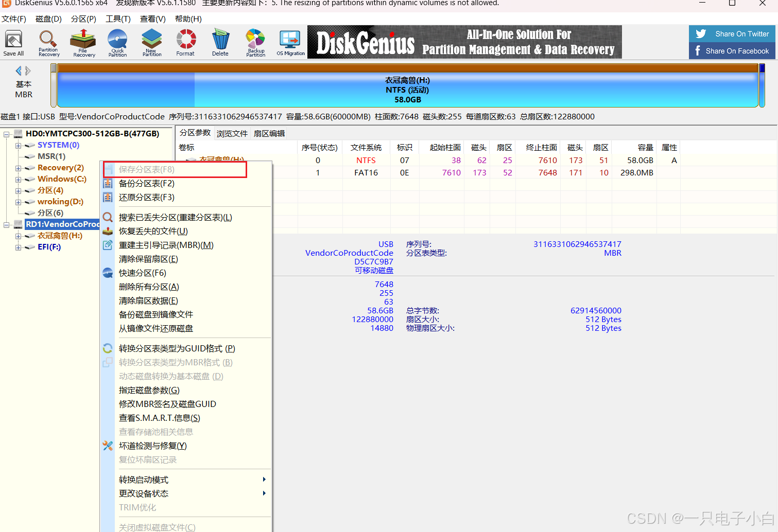Go to next disk arrow
Screen dimensions: 778x532
[28, 70]
